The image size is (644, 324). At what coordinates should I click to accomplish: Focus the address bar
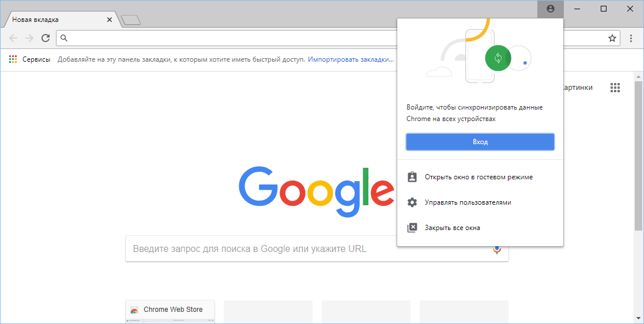[337, 38]
